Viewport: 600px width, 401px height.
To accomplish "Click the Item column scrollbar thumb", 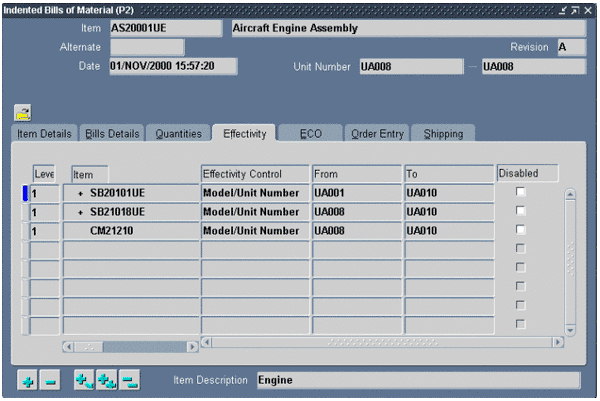I will point(89,347).
